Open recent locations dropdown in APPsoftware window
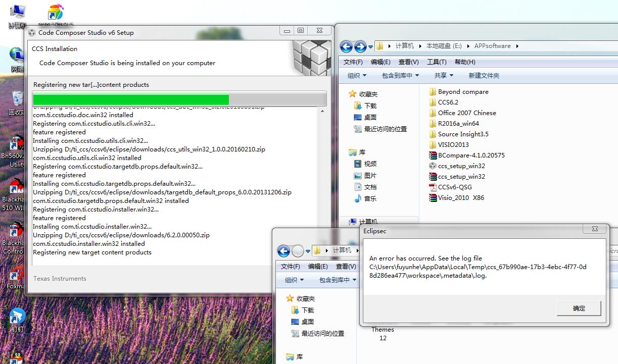This screenshot has width=618, height=364. (370, 46)
